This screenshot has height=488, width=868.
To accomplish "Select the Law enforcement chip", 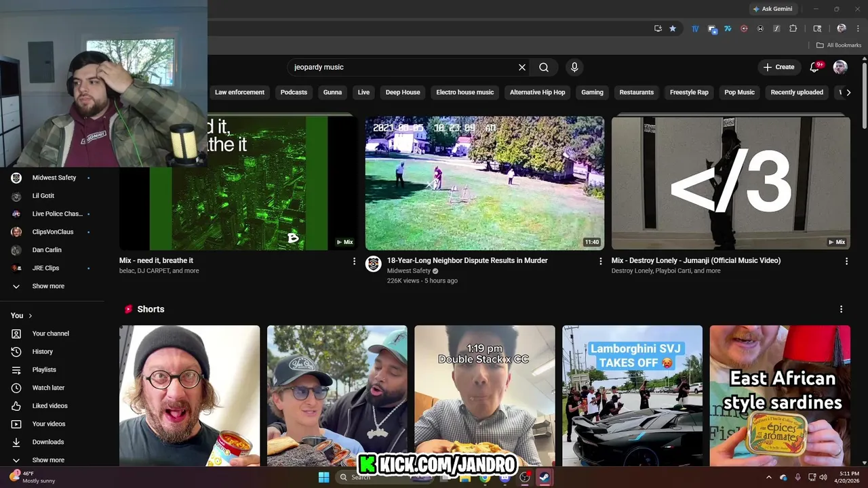I will click(x=239, y=92).
